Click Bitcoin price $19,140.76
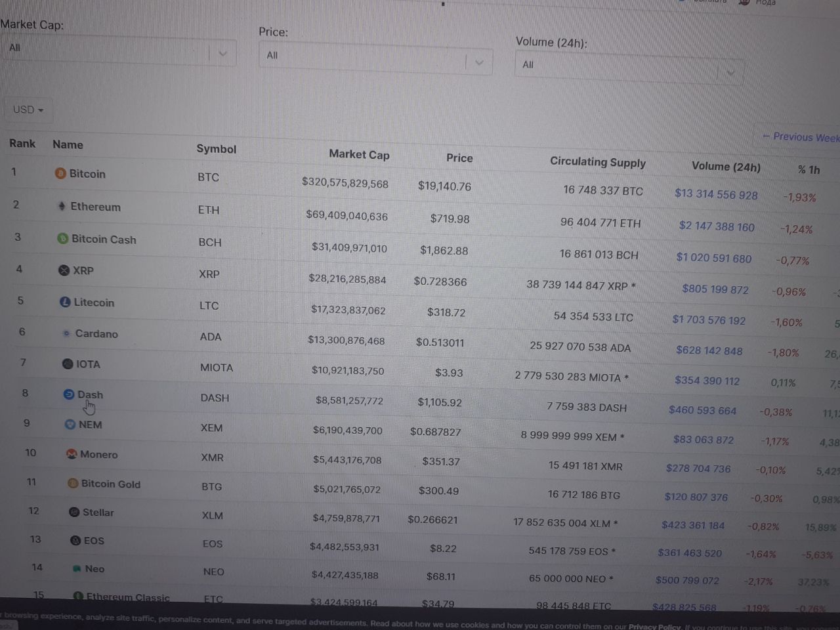Viewport: 840px width, 630px height. (444, 186)
